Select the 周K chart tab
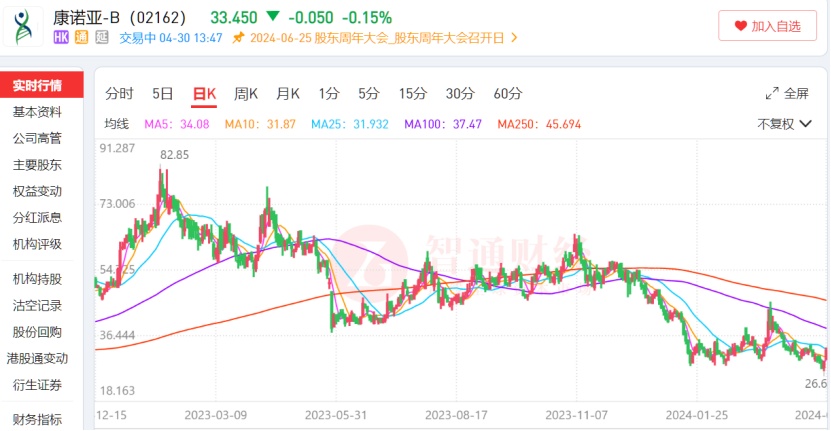This screenshot has height=431, width=831. (x=246, y=94)
